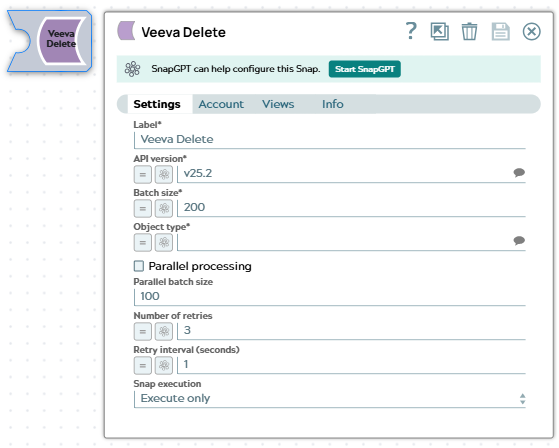
Task: Enable the Parallel processing checkbox
Action: coord(139,266)
